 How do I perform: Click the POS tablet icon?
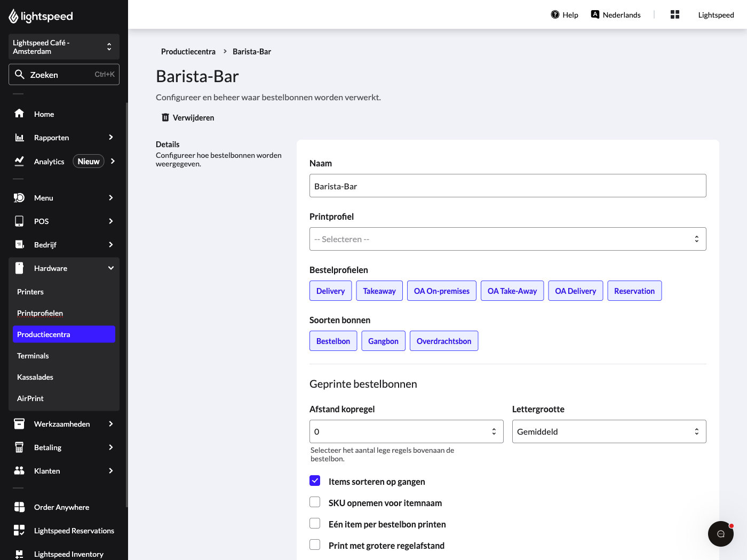click(x=19, y=221)
